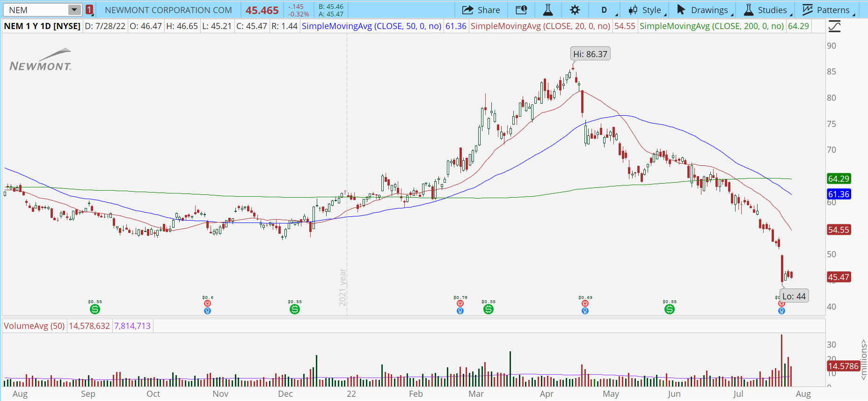
Task: Click the red 54.55 price axis label
Action: (x=839, y=230)
